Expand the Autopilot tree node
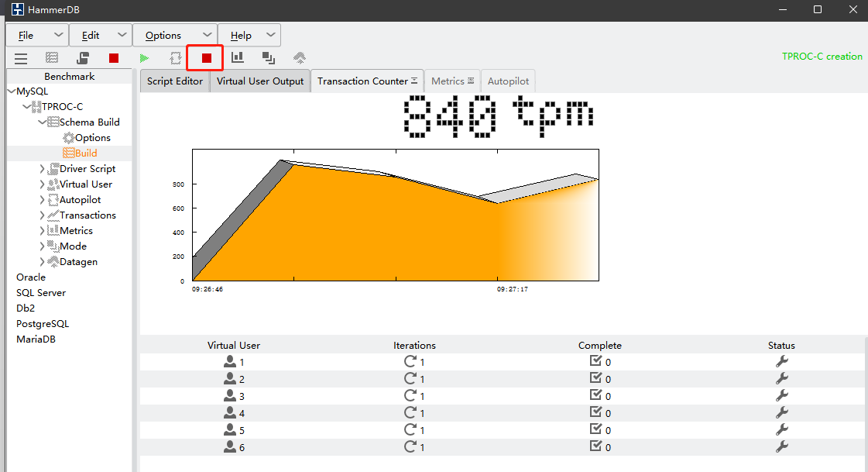Screen dimensions: 868x472 tap(42, 199)
